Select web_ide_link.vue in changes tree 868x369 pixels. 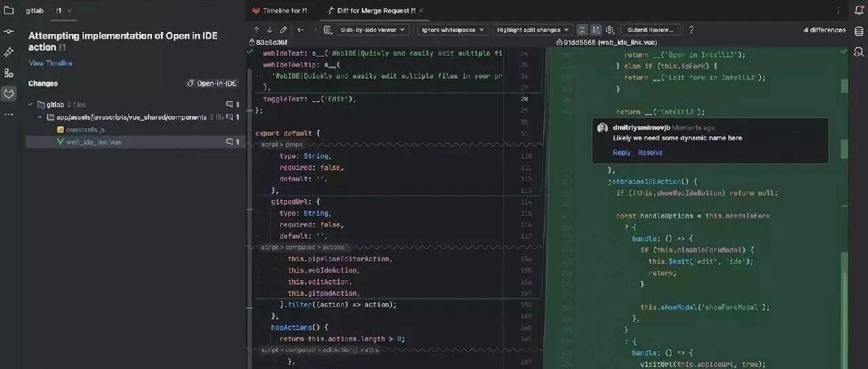[94, 142]
